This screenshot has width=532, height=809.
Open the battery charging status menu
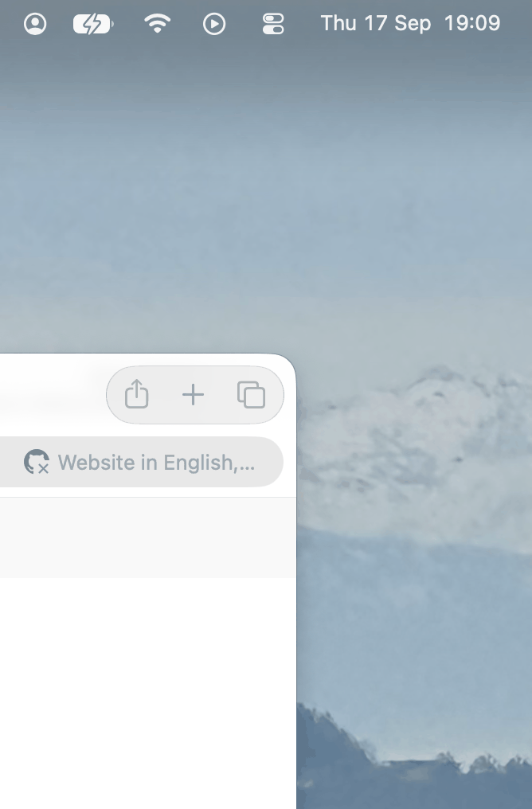pyautogui.click(x=93, y=24)
